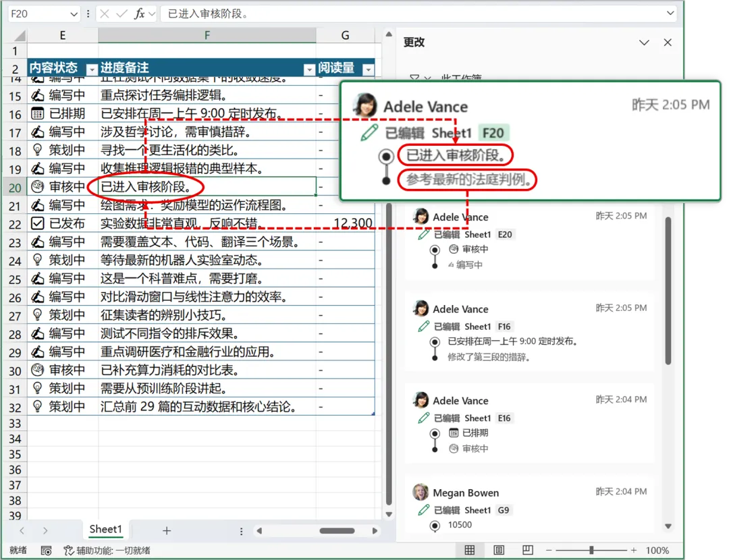The width and height of the screenshot is (729, 560).
Task: Open accessibility status 辅助功能: 一切就绪
Action: point(107,551)
